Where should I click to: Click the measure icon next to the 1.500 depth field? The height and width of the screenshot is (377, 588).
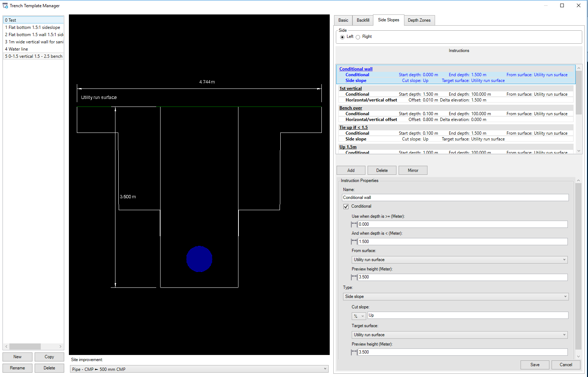point(354,241)
